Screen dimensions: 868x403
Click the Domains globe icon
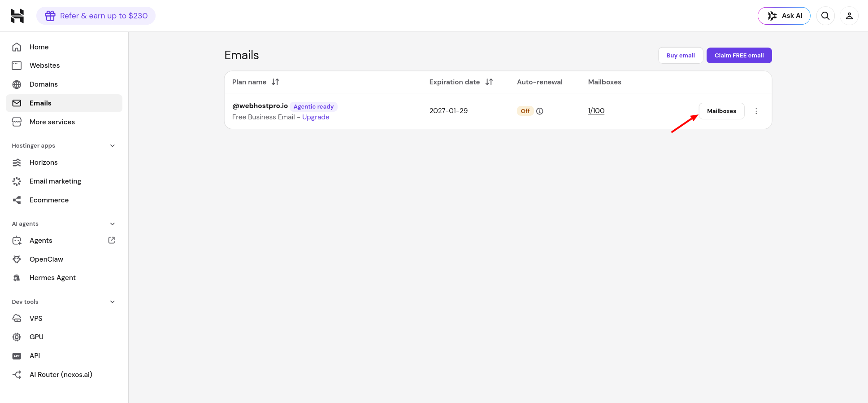pos(17,84)
